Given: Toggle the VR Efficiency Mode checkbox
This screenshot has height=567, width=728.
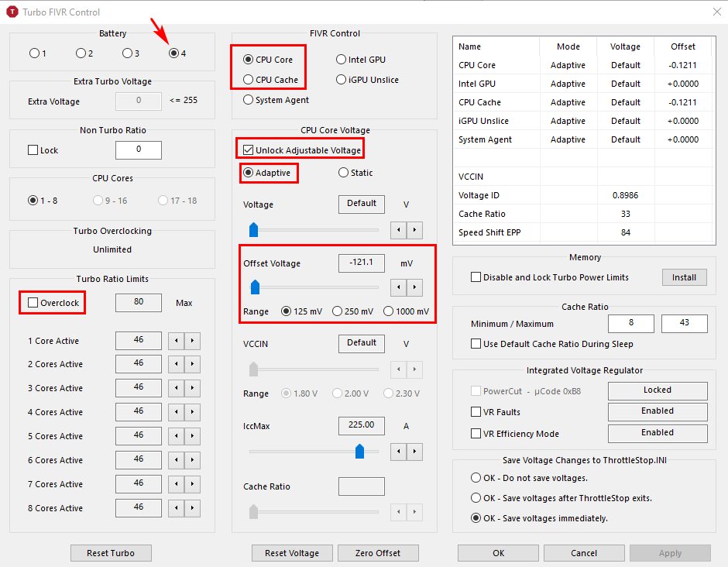Looking at the screenshot, I should click(515, 434).
